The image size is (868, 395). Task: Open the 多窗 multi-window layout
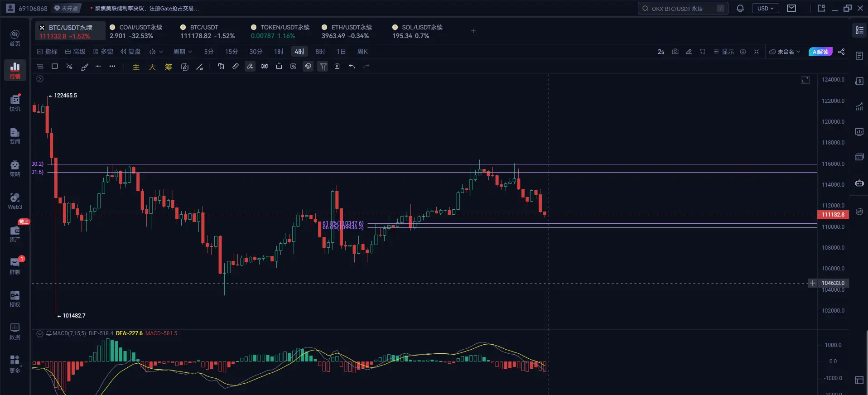tap(103, 52)
